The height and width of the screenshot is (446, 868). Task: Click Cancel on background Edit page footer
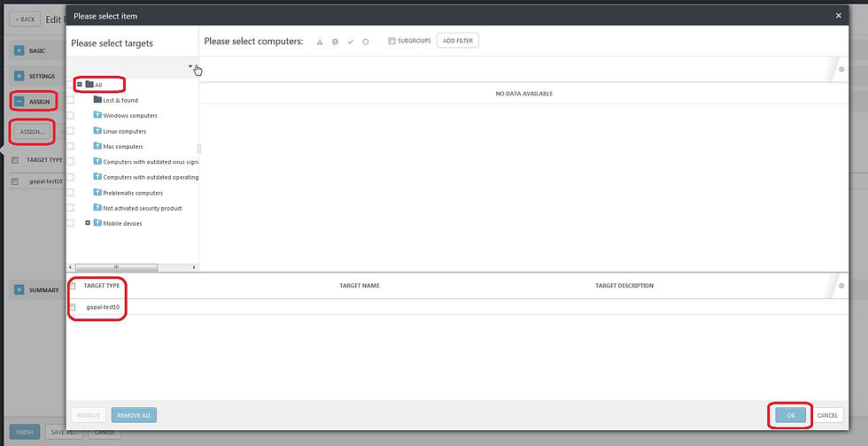(105, 434)
